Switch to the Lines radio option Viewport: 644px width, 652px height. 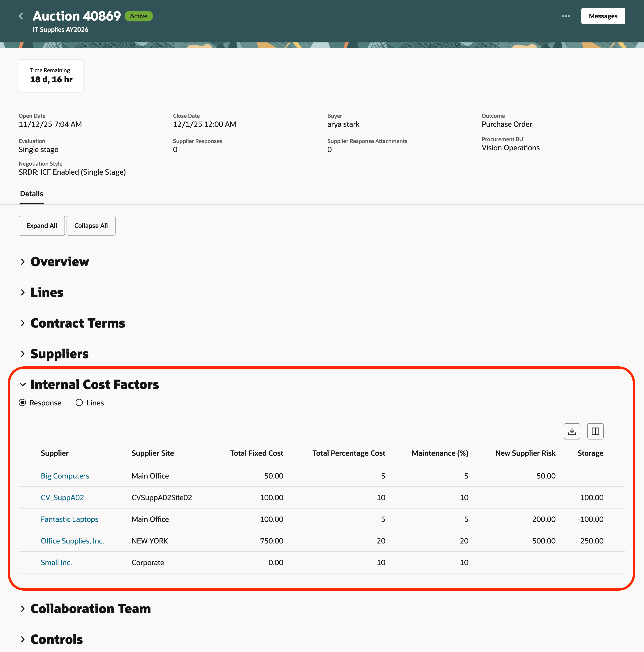pos(79,402)
